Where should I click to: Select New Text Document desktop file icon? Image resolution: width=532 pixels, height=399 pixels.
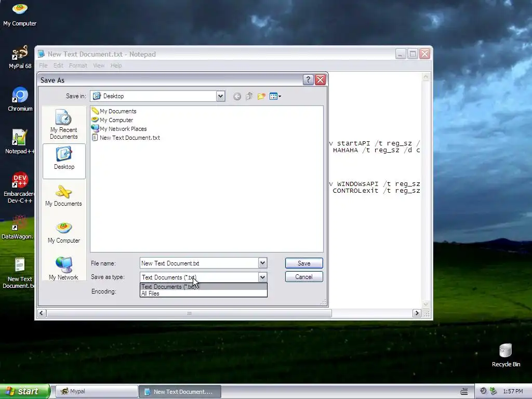[18, 273]
